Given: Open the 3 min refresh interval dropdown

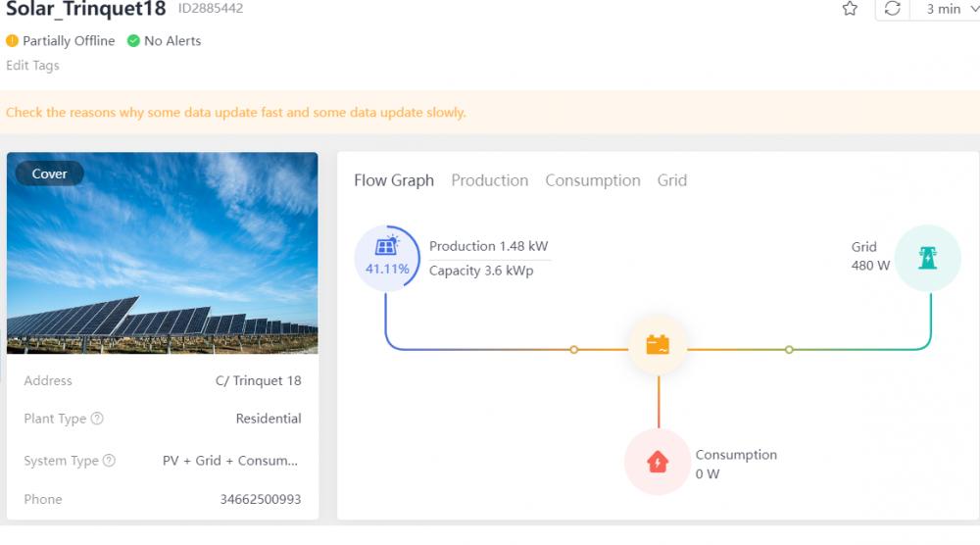Looking at the screenshot, I should pos(950,9).
